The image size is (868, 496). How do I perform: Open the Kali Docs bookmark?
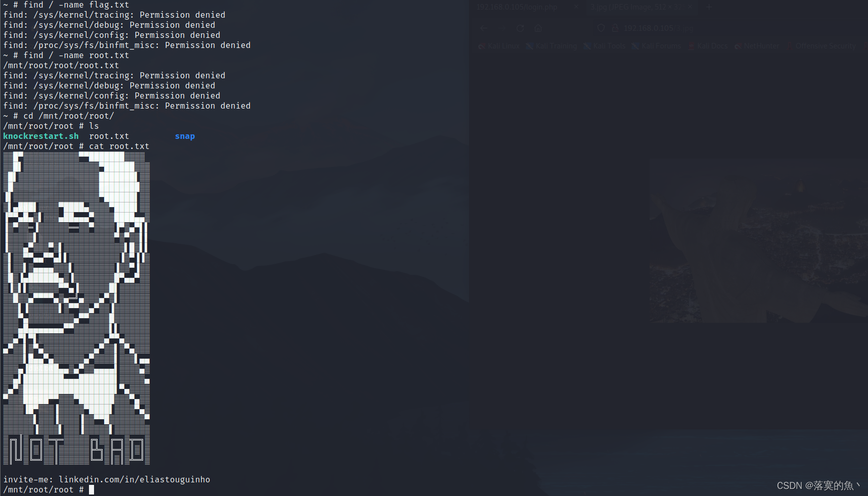[x=708, y=46]
